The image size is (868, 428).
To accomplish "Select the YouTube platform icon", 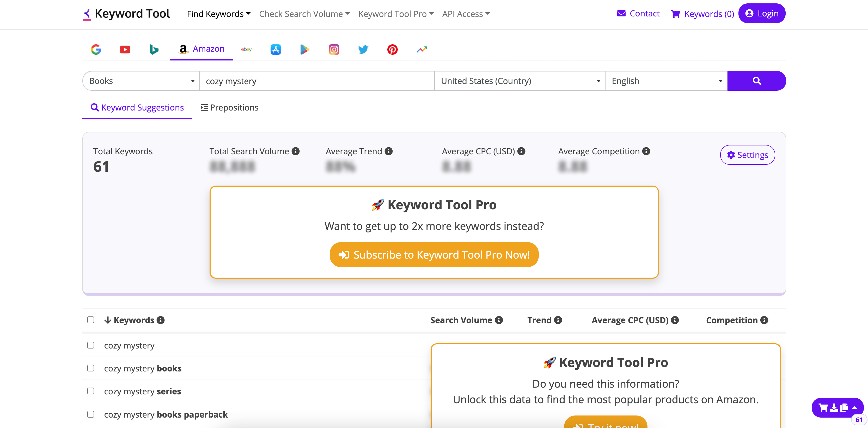I will (x=125, y=49).
